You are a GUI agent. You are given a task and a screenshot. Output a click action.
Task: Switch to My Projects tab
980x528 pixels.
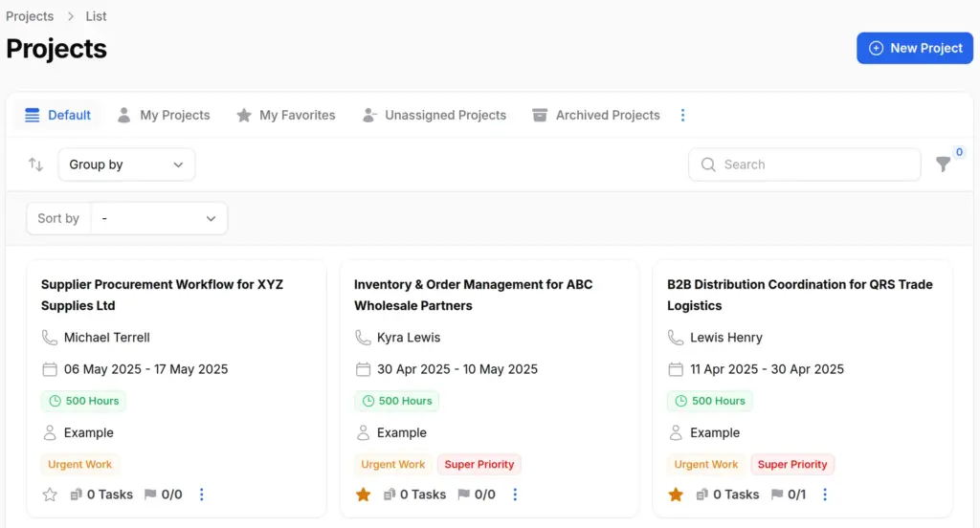pos(163,115)
